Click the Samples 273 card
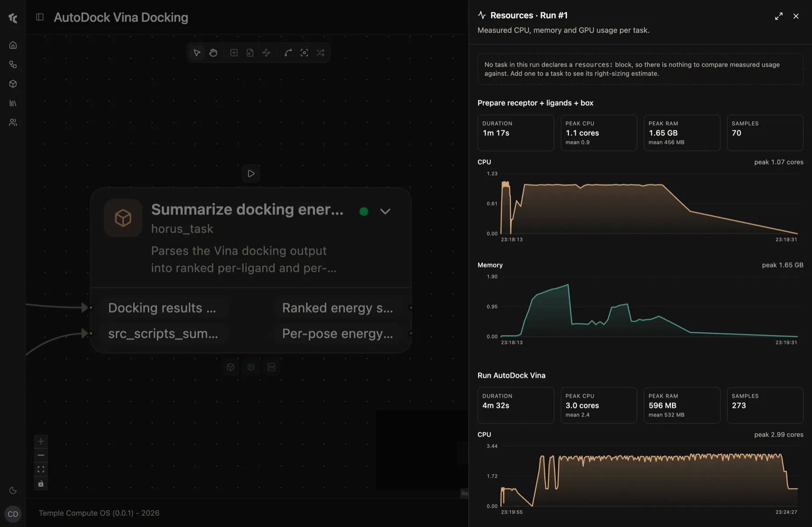Screen dimensions: 812x527 (x=765, y=405)
